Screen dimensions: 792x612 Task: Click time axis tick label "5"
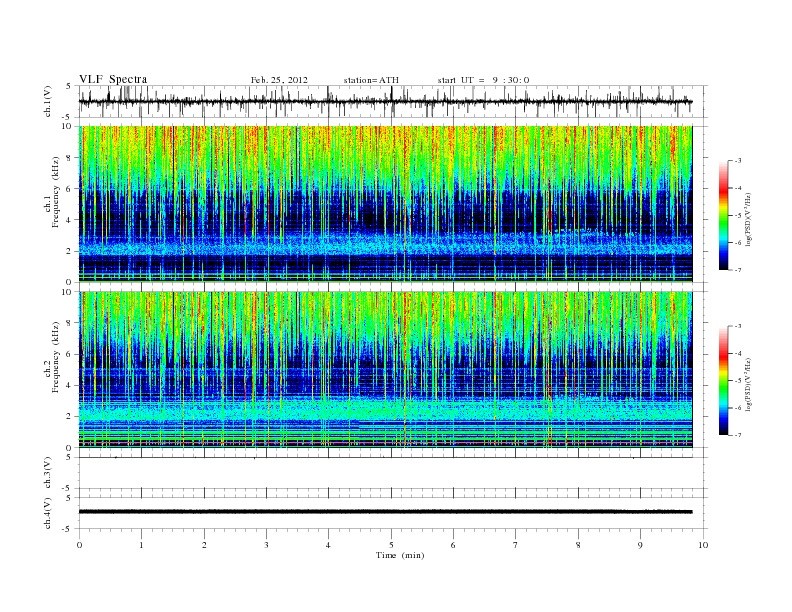click(391, 545)
